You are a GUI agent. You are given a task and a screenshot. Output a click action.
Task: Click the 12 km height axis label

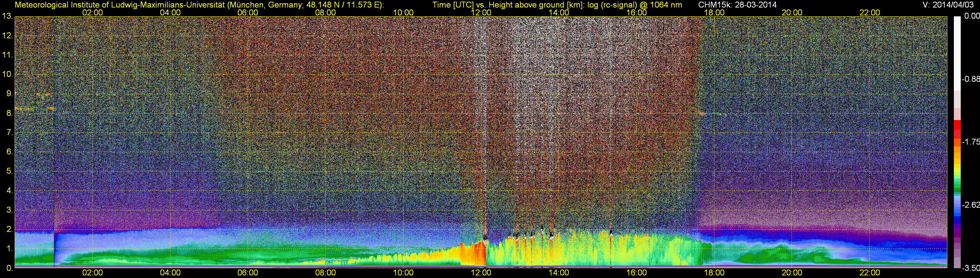tap(7, 36)
